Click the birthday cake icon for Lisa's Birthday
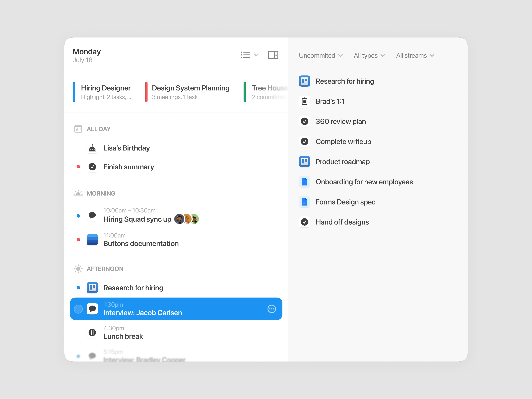This screenshot has width=532, height=399. click(92, 148)
